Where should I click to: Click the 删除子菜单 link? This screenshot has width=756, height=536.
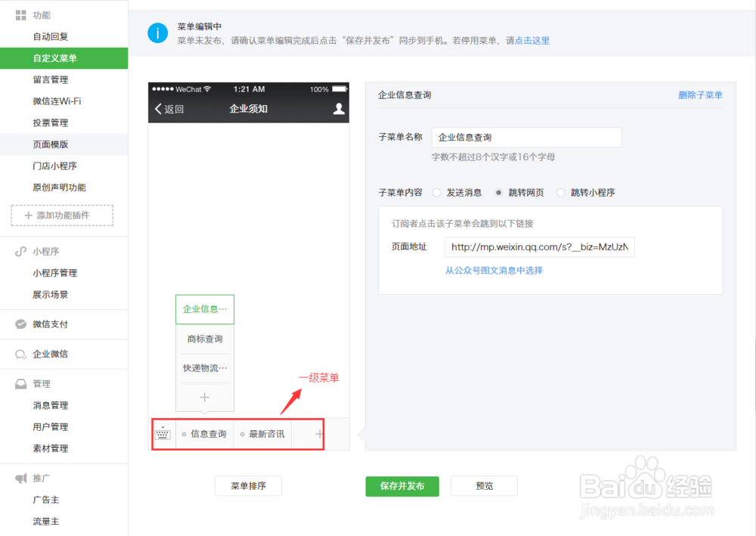[700, 95]
